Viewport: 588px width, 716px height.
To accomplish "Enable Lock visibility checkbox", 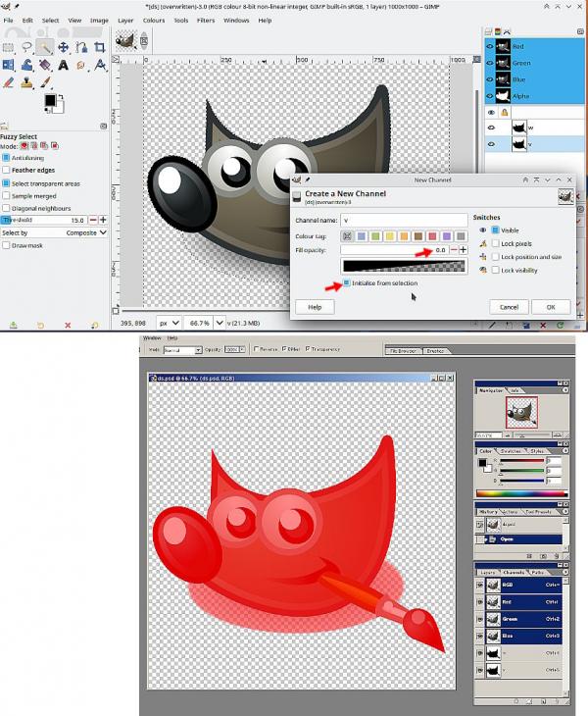I will tap(496, 270).
